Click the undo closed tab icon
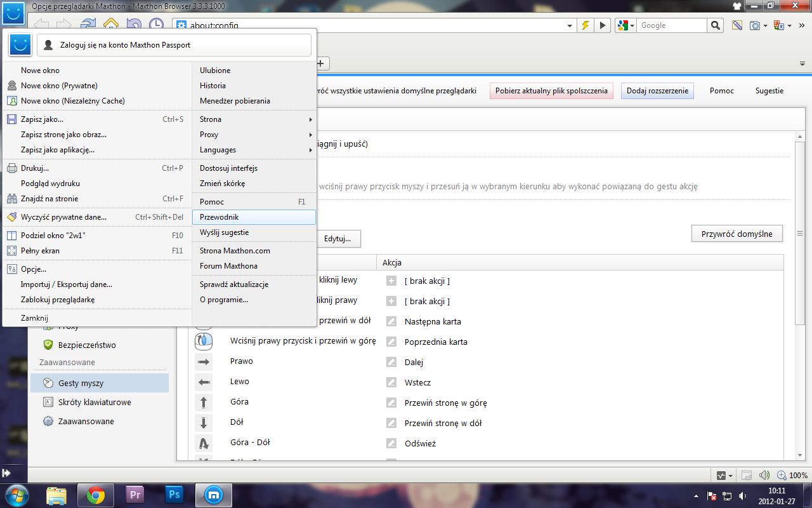The height and width of the screenshot is (508, 812). coord(134,25)
